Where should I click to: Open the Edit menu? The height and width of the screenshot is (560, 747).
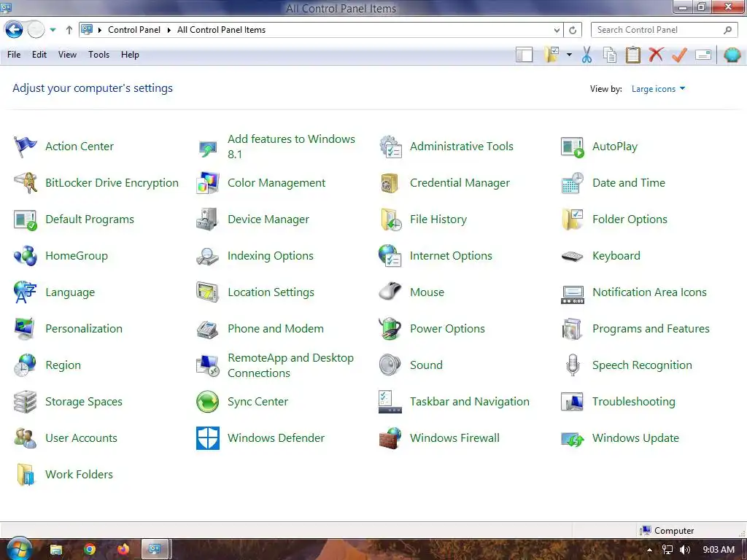click(x=39, y=55)
